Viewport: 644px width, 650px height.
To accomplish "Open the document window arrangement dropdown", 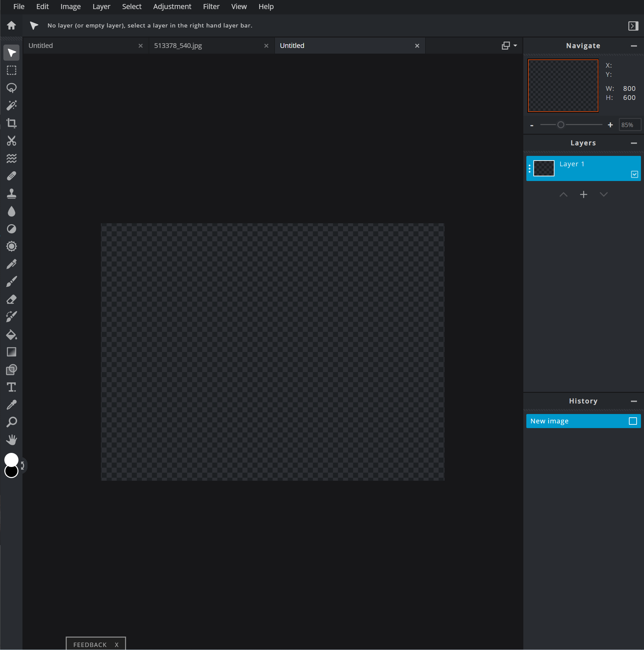I will 509,45.
